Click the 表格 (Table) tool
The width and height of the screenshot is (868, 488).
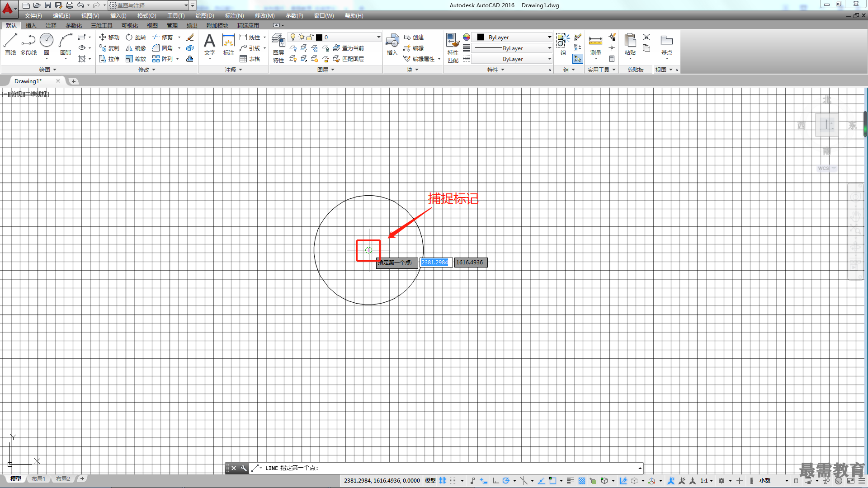[250, 59]
